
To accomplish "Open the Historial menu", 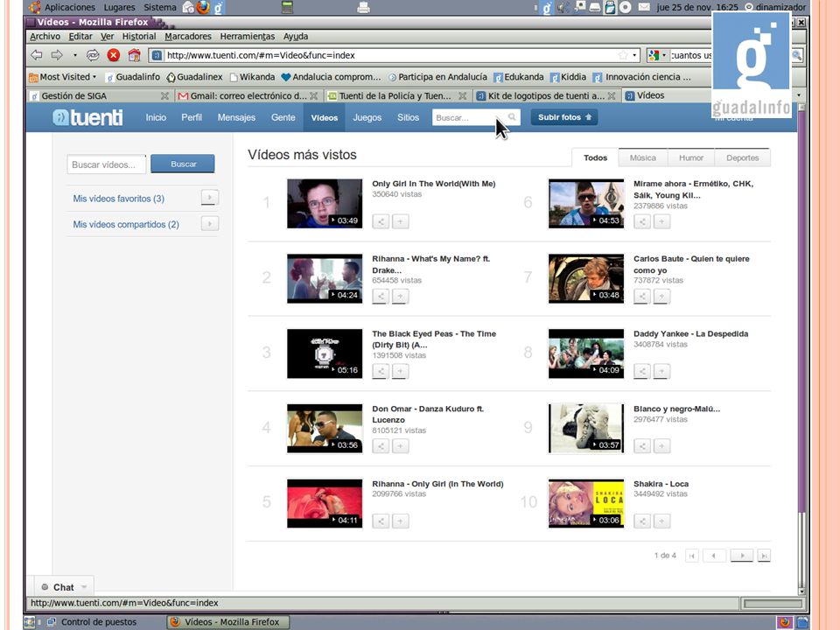I will 139,37.
